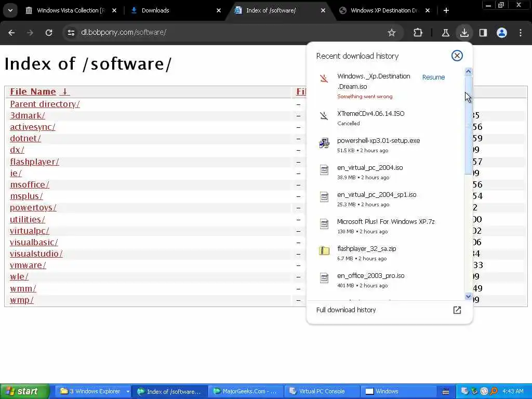
Task: Reload the current page
Action: pyautogui.click(x=49, y=33)
